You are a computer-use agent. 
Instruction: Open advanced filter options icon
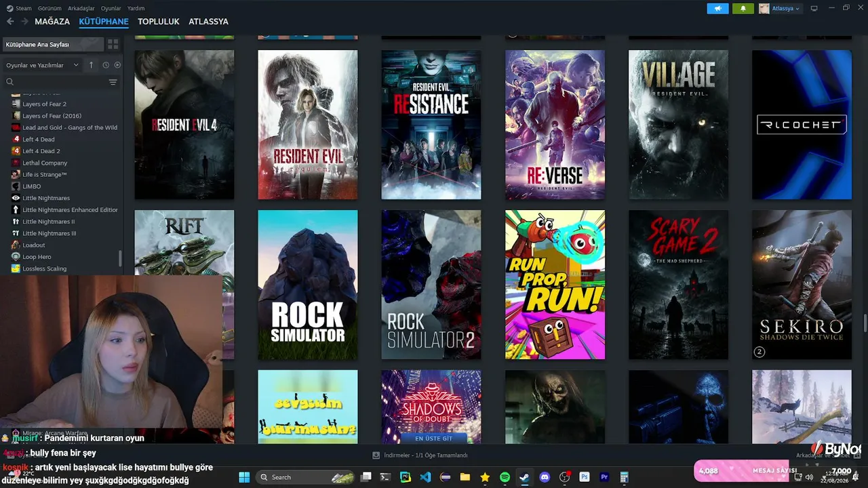click(113, 82)
